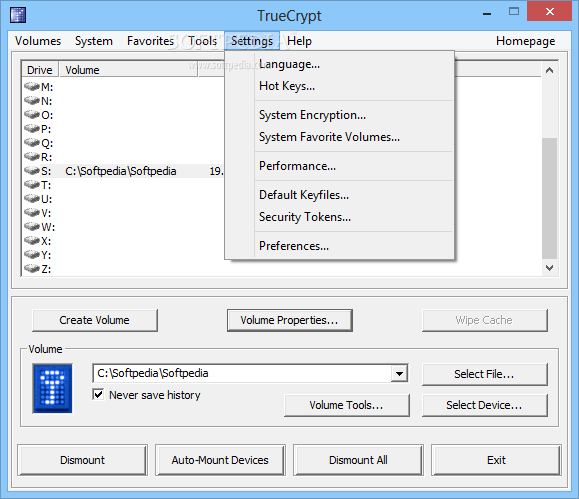Click the TrueCrypt app icon in title bar
579x499 pixels.
[x=18, y=15]
